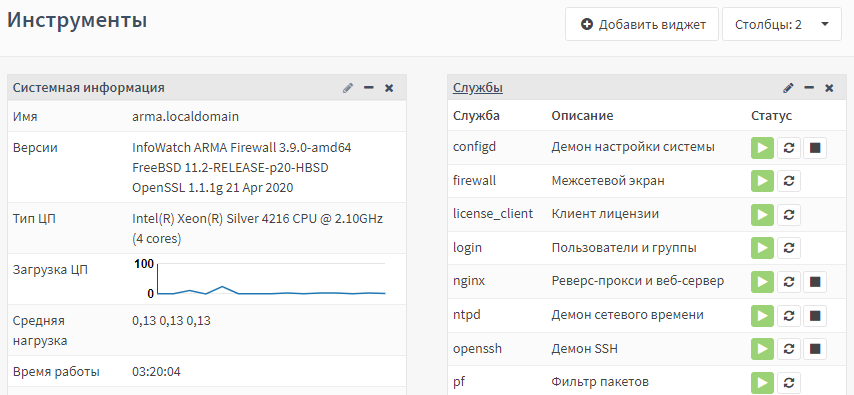Click the green play button for nginx
Viewport: 854px width, 395px height.
click(x=762, y=282)
